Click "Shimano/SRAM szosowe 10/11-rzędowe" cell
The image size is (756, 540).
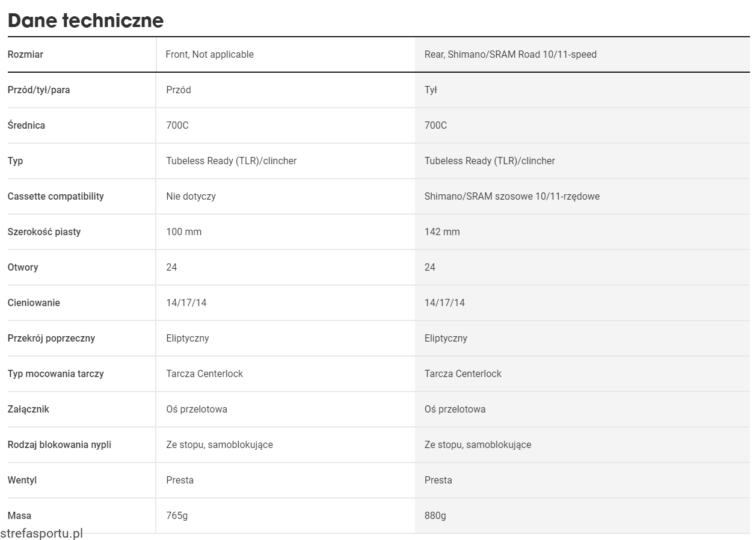[512, 197]
